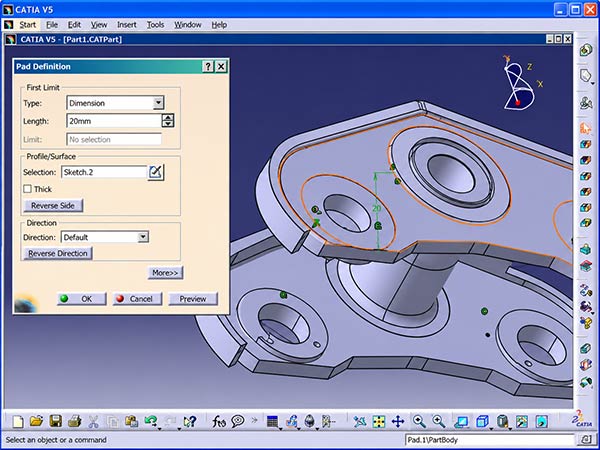Click the Part Design workbench icon atop right toolbar
600x450 pixels.
click(x=586, y=50)
